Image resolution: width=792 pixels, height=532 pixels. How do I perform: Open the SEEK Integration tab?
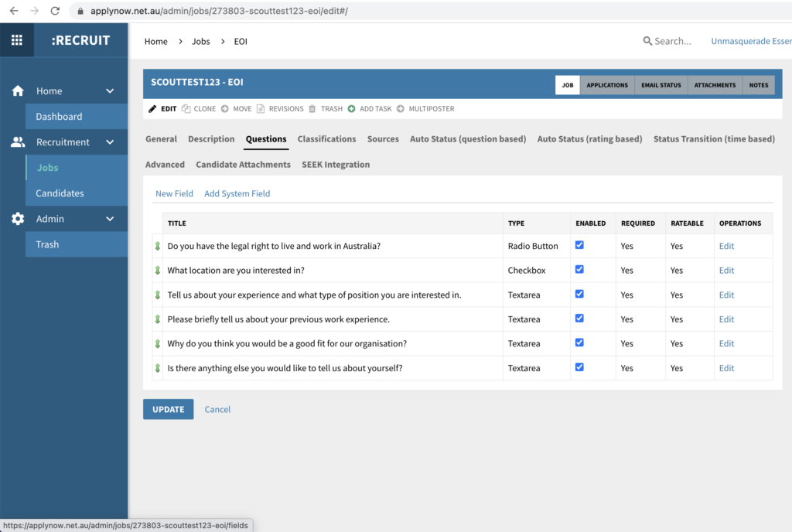pos(336,165)
